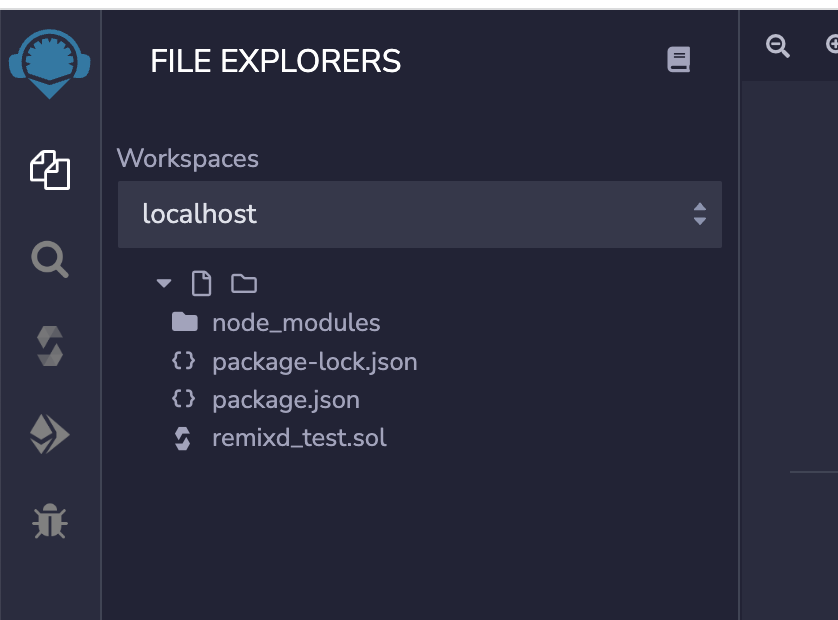Click the Remix logo home icon
This screenshot has height=620, width=838.
pos(50,64)
